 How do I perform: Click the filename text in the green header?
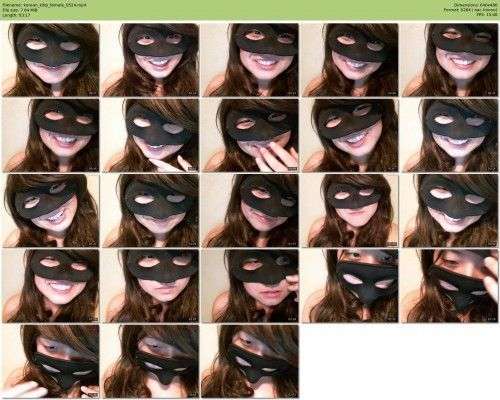pyautogui.click(x=45, y=5)
